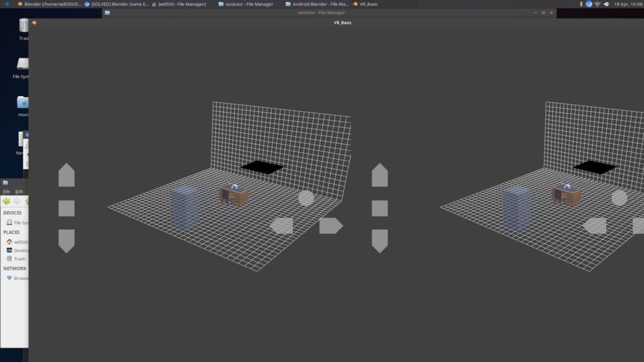Switch to the oculusvr File Manager taskbar window
This screenshot has width=644, height=362.
pyautogui.click(x=246, y=4)
